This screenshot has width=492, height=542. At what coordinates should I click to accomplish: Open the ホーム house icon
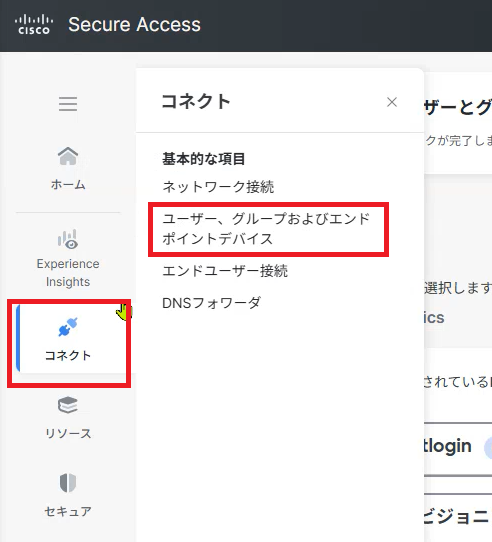pyautogui.click(x=68, y=156)
